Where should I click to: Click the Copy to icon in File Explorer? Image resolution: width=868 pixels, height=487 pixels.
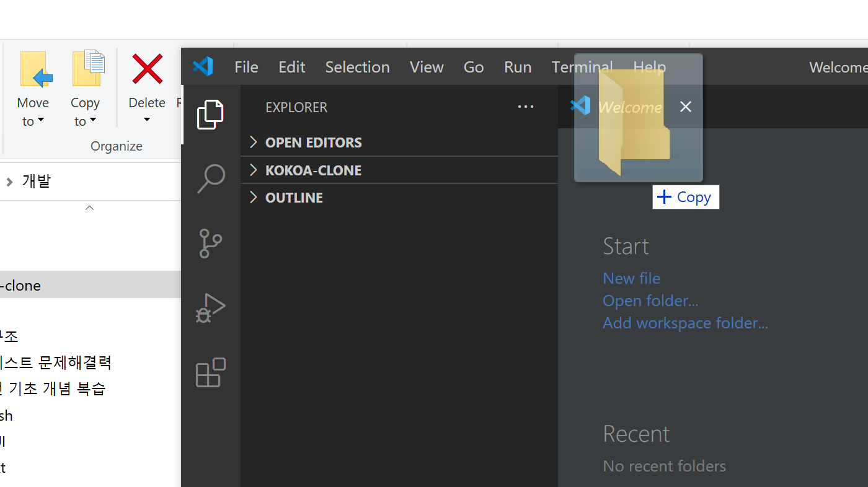click(88, 68)
